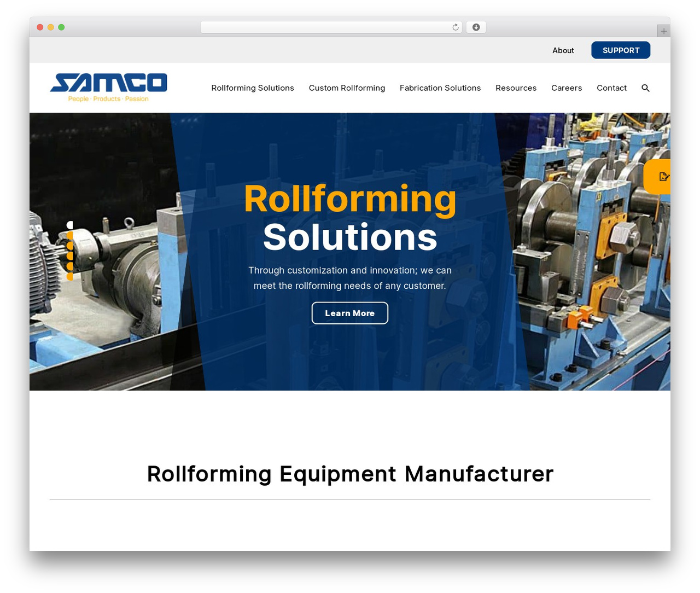Click the browser downloads arrow icon
This screenshot has width=700, height=593.
tap(476, 27)
